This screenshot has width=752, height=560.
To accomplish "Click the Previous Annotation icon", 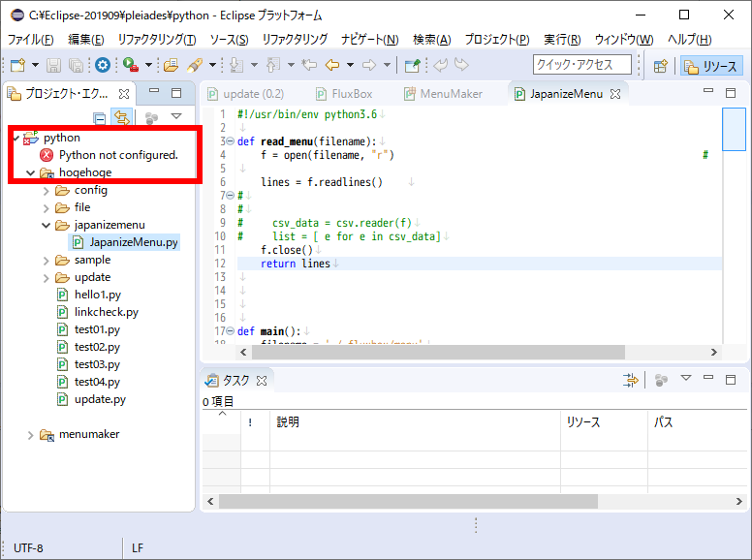I will point(273,65).
